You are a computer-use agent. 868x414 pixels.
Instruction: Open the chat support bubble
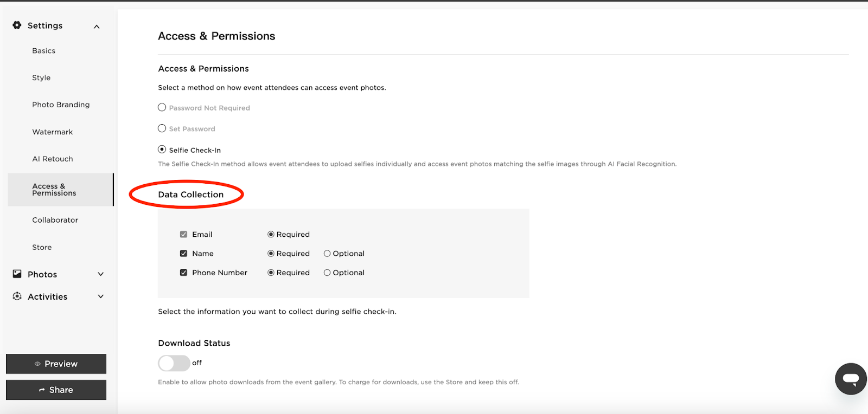[x=850, y=379]
